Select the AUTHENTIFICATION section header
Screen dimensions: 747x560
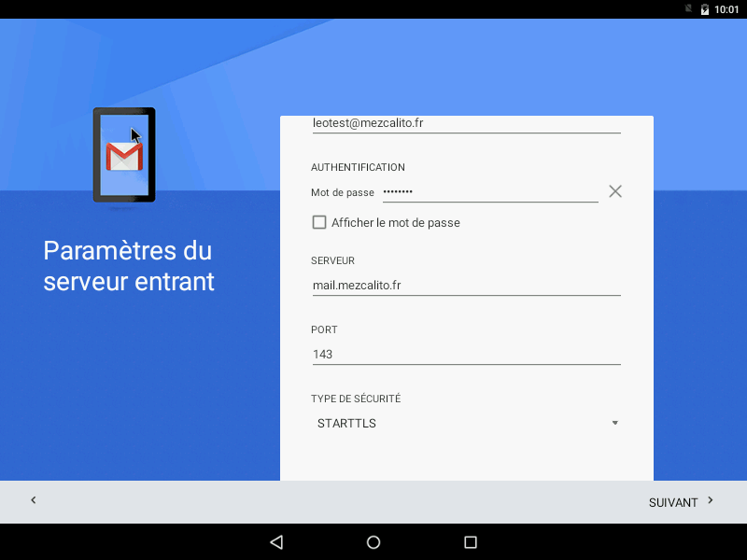[x=358, y=167]
